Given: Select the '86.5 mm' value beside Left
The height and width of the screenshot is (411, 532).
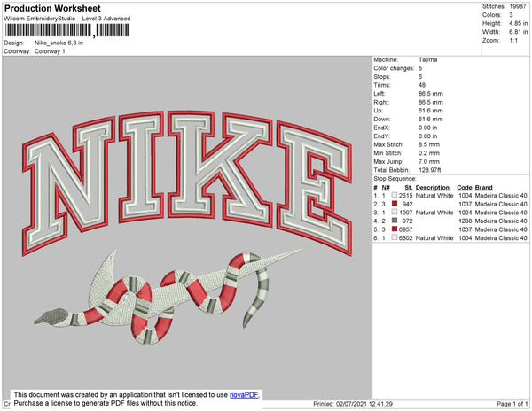Looking at the screenshot, I should (x=431, y=94).
